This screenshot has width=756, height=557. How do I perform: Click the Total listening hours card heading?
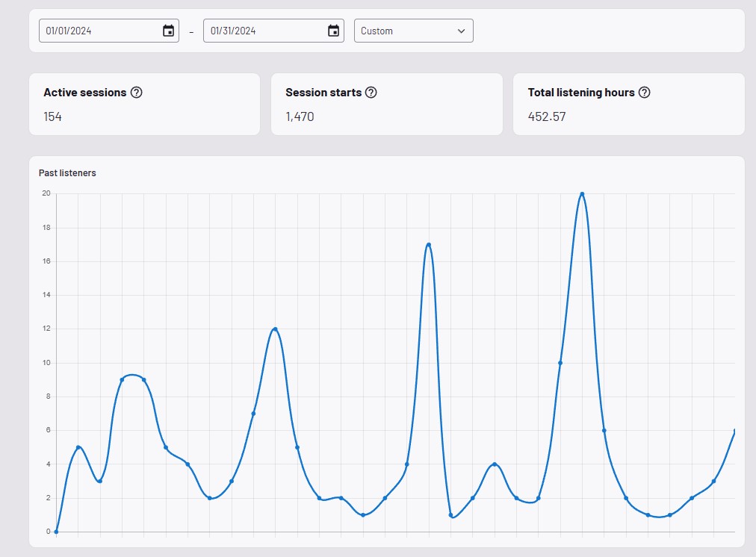click(x=580, y=93)
